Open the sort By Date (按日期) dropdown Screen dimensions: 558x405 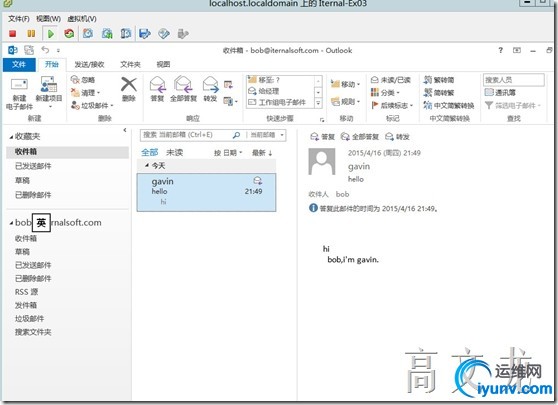coord(228,153)
